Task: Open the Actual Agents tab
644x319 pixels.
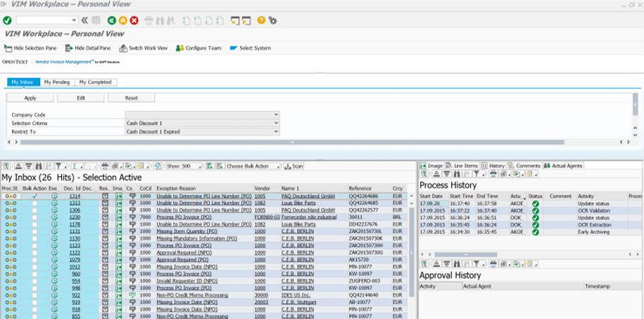Action: 562,165
